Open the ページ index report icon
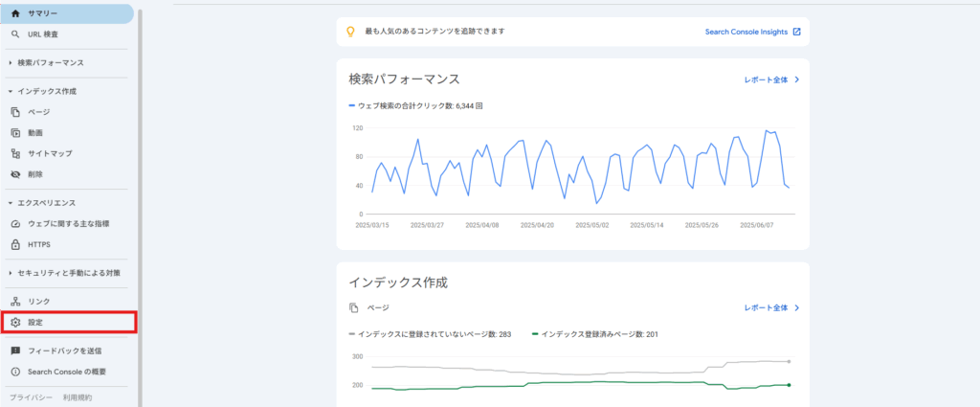980x407 pixels. click(15, 112)
